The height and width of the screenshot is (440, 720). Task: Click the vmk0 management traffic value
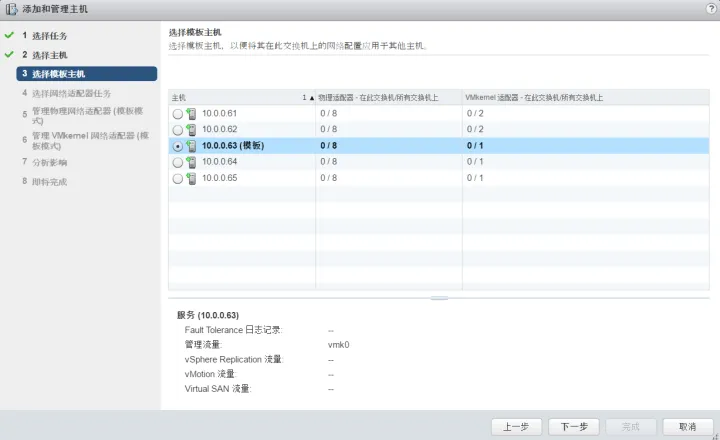click(339, 345)
